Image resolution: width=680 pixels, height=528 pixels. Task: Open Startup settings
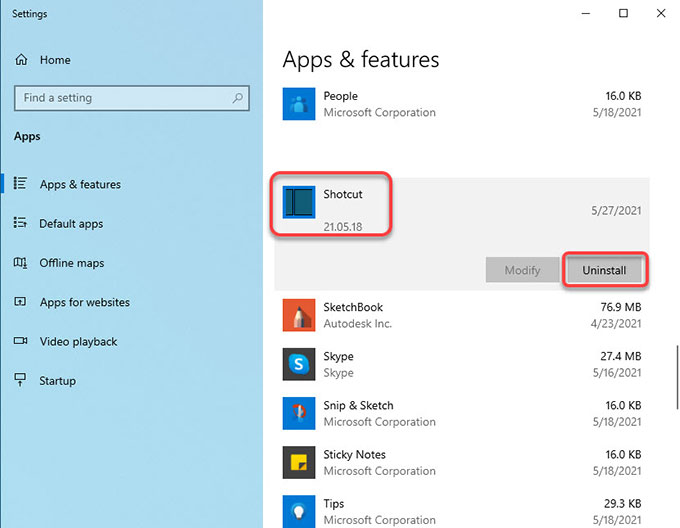pos(57,381)
